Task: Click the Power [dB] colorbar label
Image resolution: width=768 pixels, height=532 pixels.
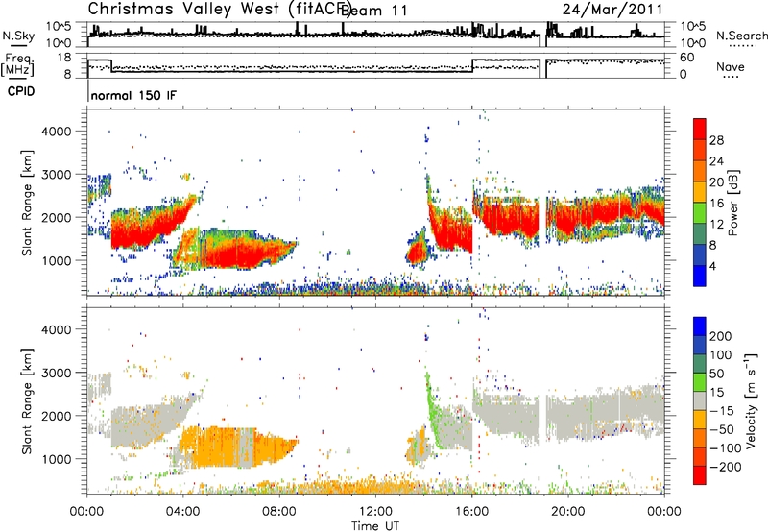Action: tap(733, 203)
